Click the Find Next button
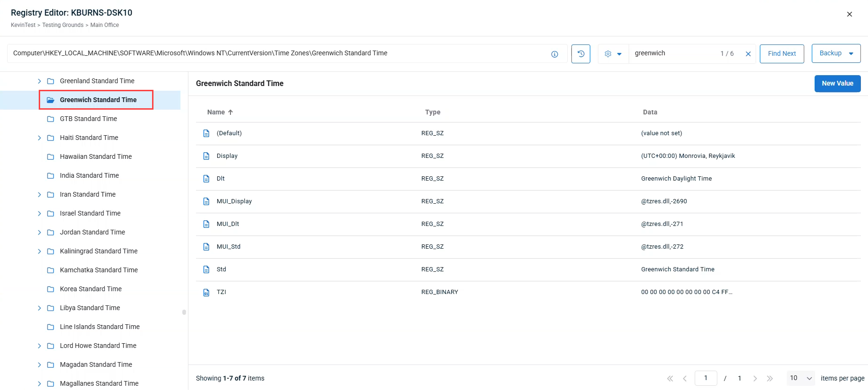 point(782,54)
